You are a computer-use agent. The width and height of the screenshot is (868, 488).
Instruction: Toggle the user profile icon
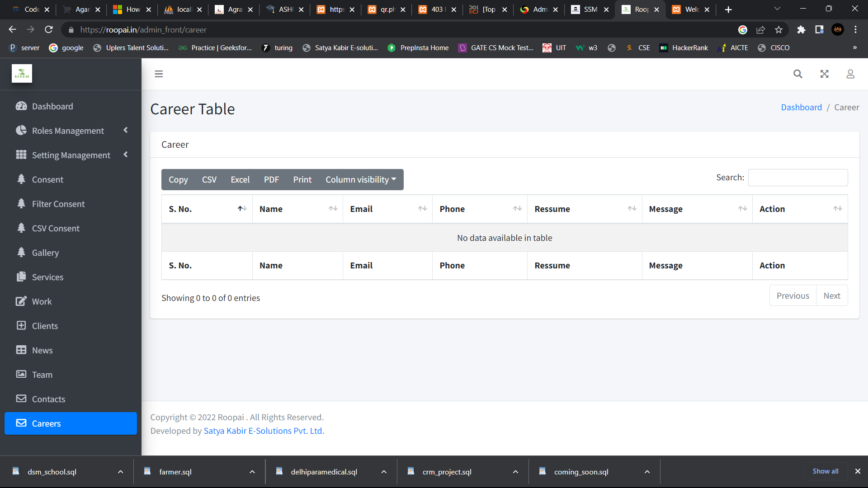coord(851,73)
